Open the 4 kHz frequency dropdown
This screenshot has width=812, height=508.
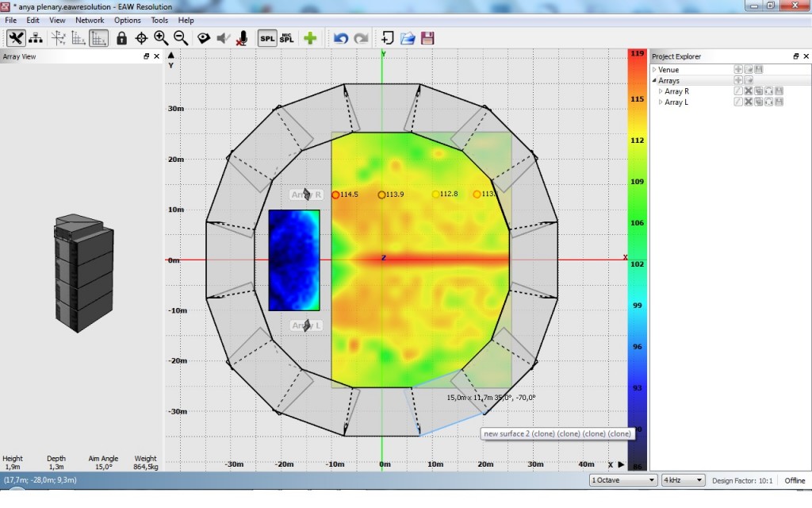(683, 480)
